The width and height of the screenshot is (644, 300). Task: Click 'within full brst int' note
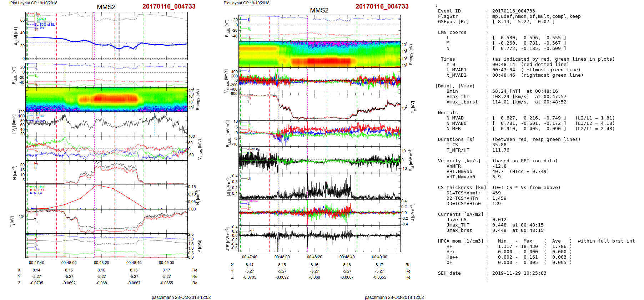coord(607,241)
